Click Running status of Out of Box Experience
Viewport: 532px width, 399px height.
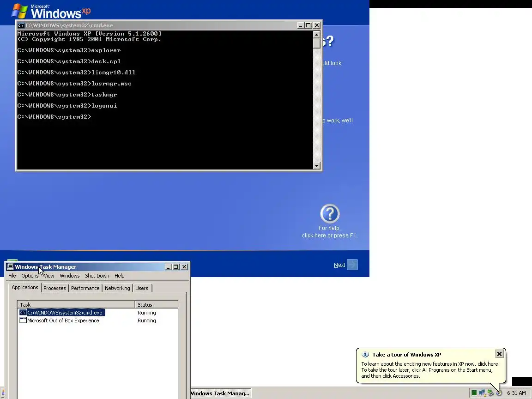coord(146,320)
